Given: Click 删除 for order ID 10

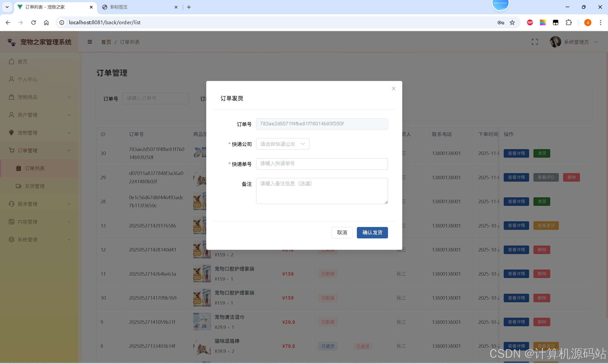Looking at the screenshot, I should tap(542, 298).
